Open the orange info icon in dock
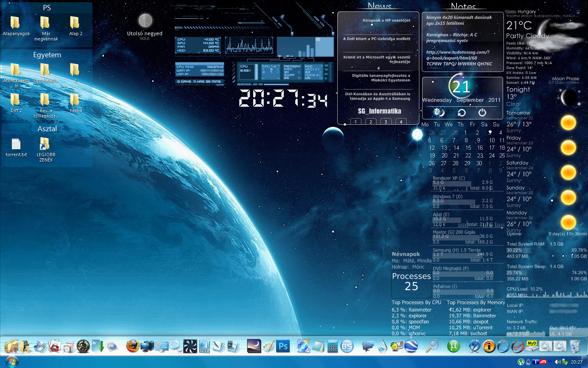The width and height of the screenshot is (588, 368). [489, 346]
